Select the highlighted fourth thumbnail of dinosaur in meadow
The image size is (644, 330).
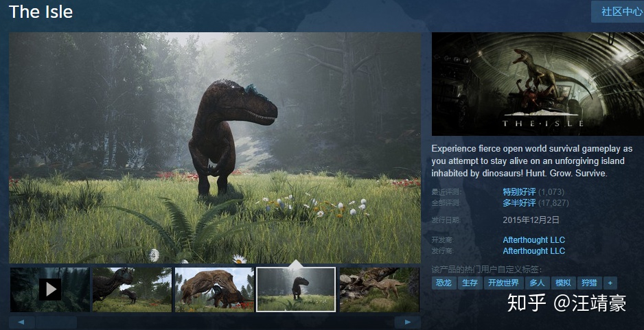coord(296,290)
